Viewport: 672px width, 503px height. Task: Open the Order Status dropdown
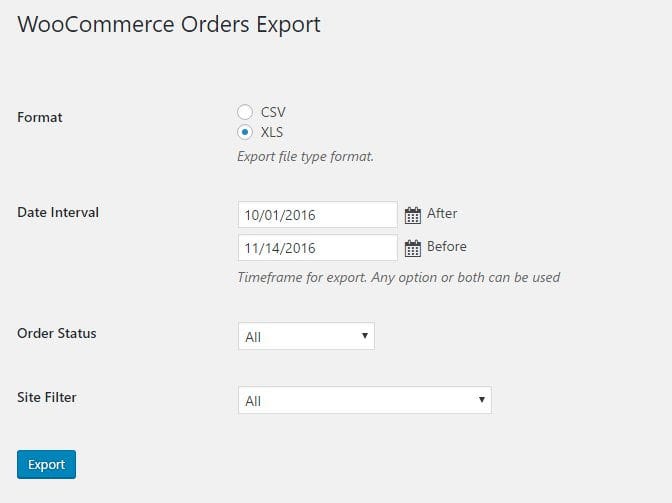pos(306,336)
